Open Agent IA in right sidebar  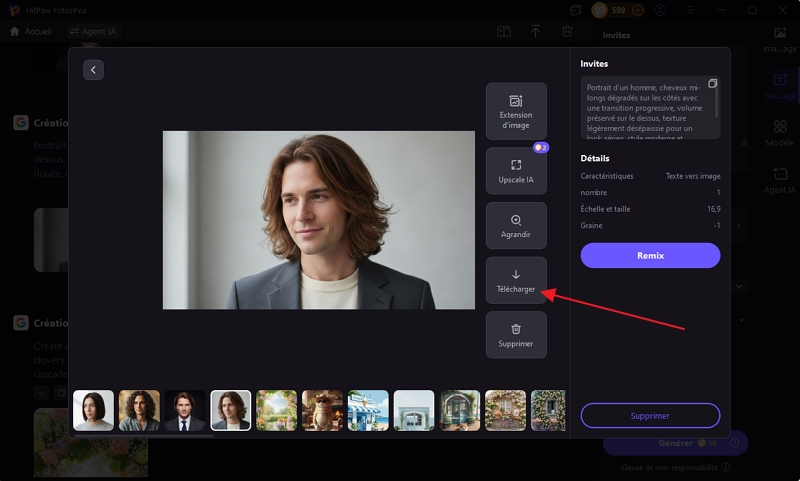click(780, 180)
